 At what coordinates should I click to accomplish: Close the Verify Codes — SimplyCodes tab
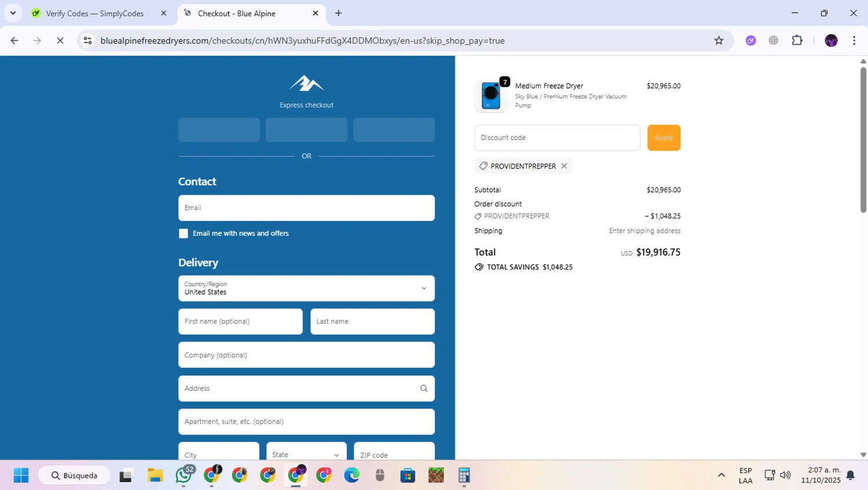pyautogui.click(x=164, y=13)
